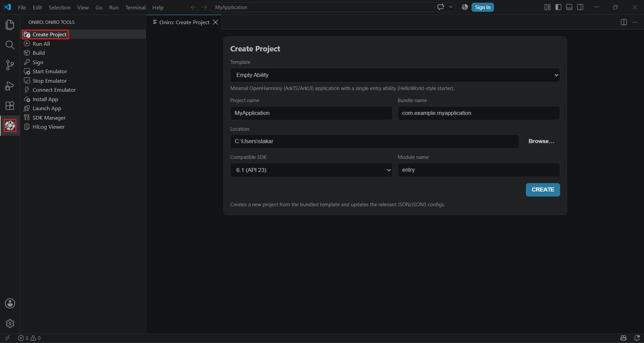The height and width of the screenshot is (343, 644).
Task: Open the Explorer view in activity bar
Action: (10, 25)
